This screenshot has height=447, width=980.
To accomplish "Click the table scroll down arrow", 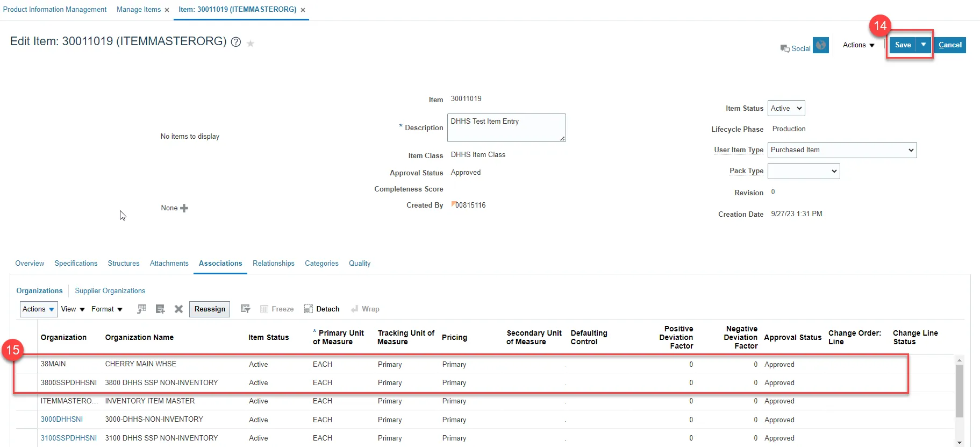I will (x=960, y=442).
